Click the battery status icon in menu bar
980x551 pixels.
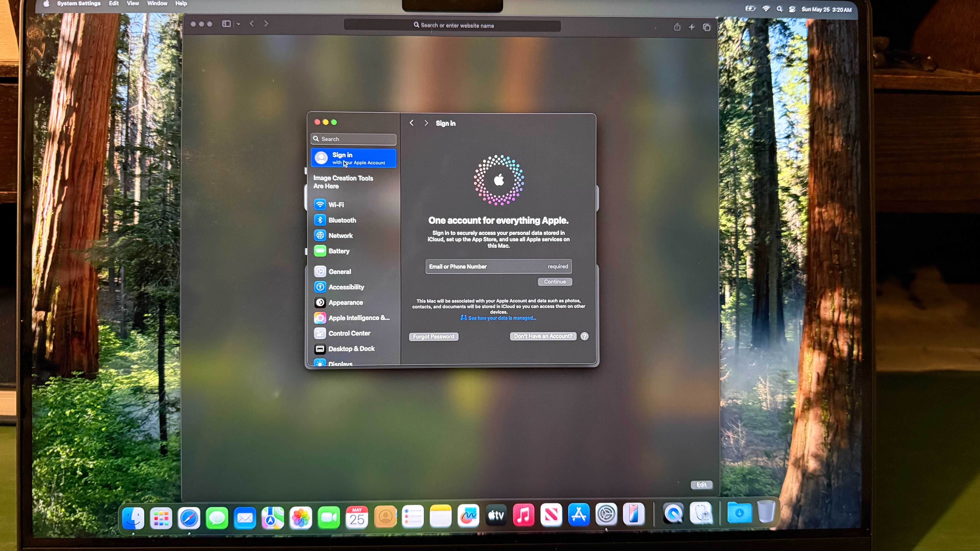click(750, 9)
